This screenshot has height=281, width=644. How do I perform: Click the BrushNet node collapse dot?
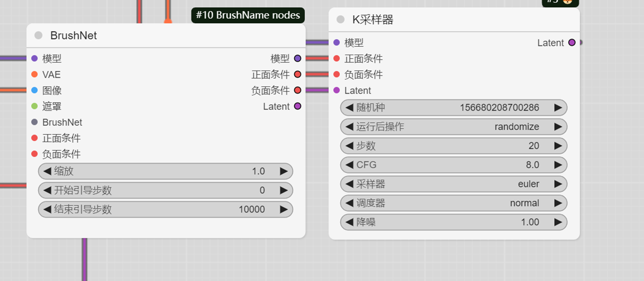(38, 35)
